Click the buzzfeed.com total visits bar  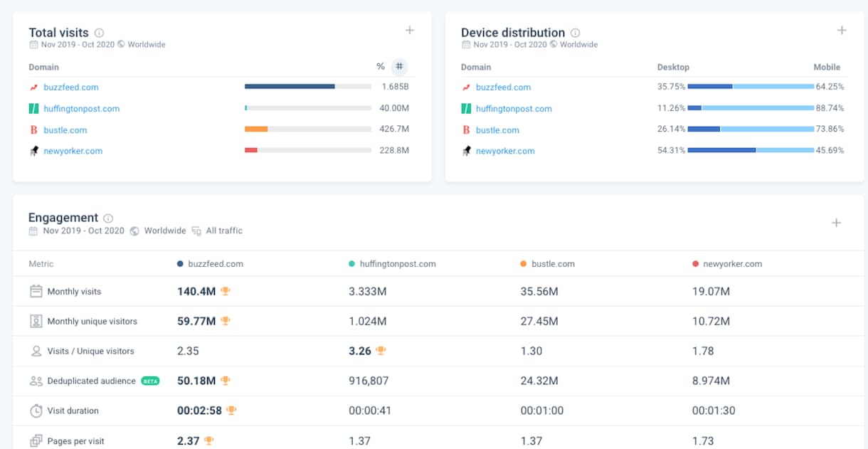coord(308,87)
